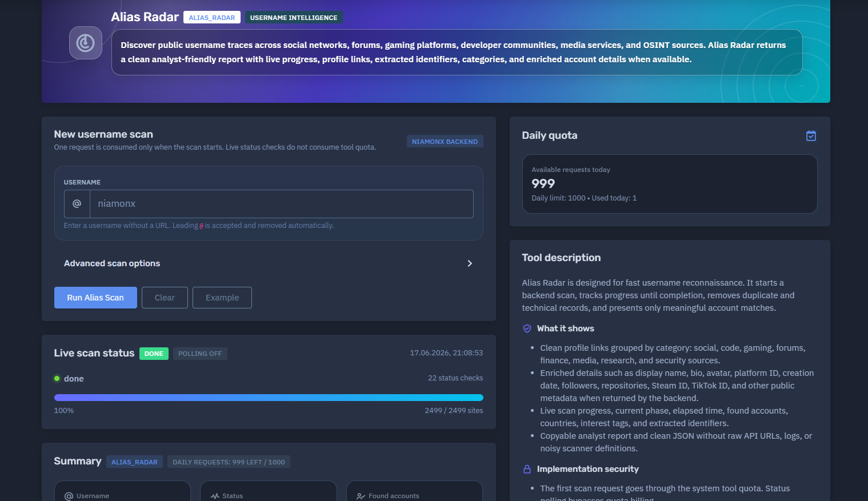Expand Advanced scan options chevron

[x=470, y=263]
